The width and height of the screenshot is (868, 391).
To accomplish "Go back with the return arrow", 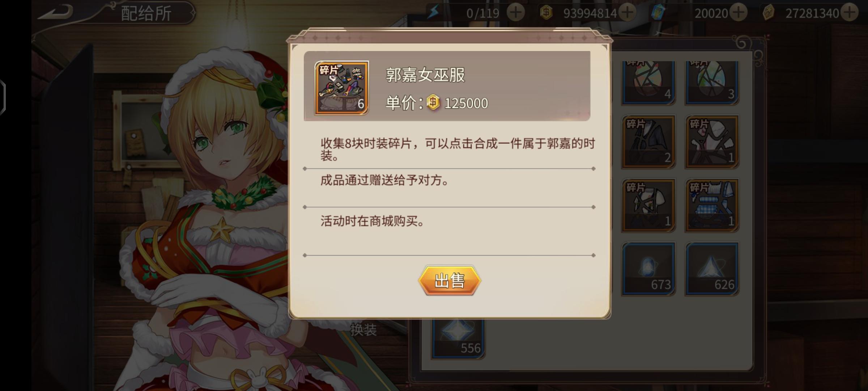I will (x=56, y=12).
